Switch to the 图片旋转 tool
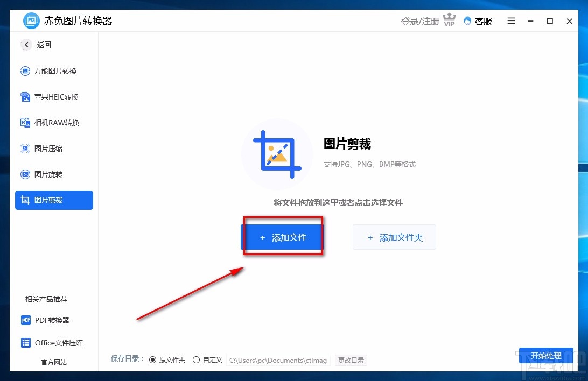 (24, 174)
